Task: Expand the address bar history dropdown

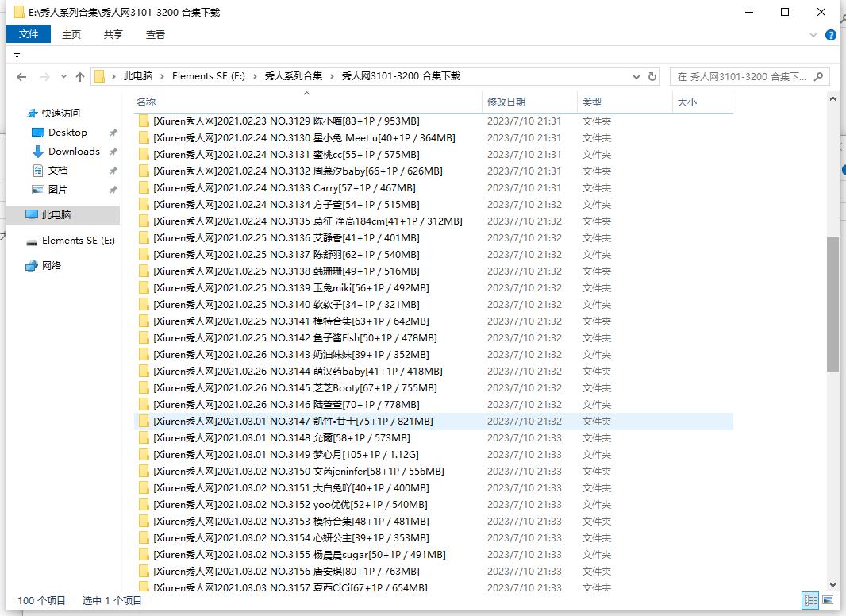Action: tap(636, 77)
